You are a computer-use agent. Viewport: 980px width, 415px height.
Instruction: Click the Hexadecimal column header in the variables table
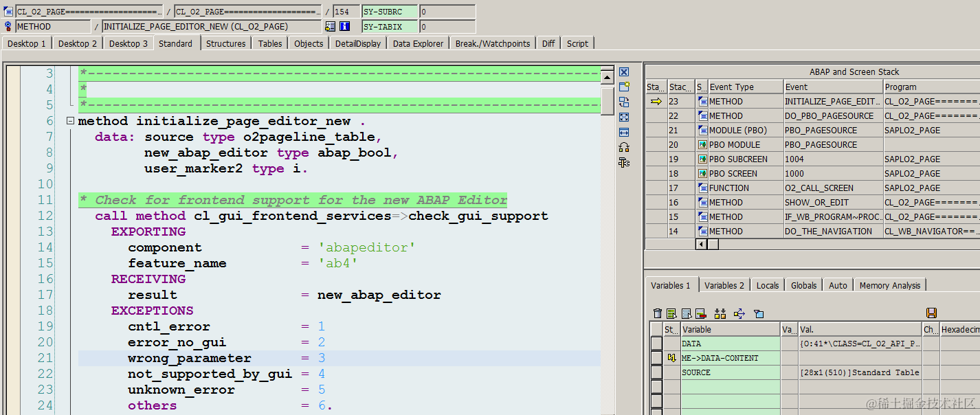coord(960,330)
